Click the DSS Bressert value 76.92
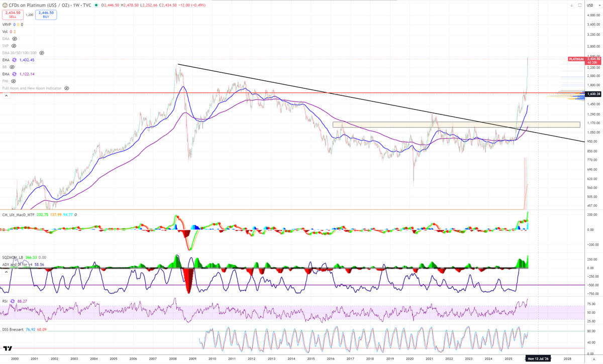Image resolution: width=603 pixels, height=364 pixels. coord(30,330)
